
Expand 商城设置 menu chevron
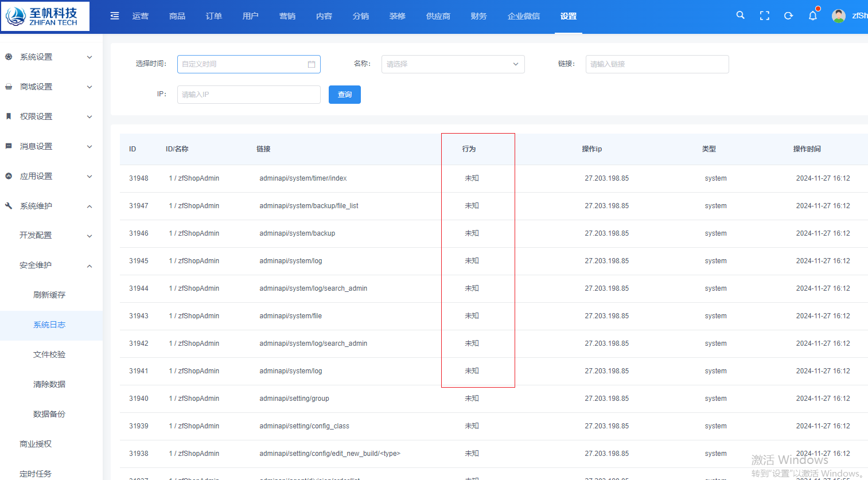coord(89,87)
